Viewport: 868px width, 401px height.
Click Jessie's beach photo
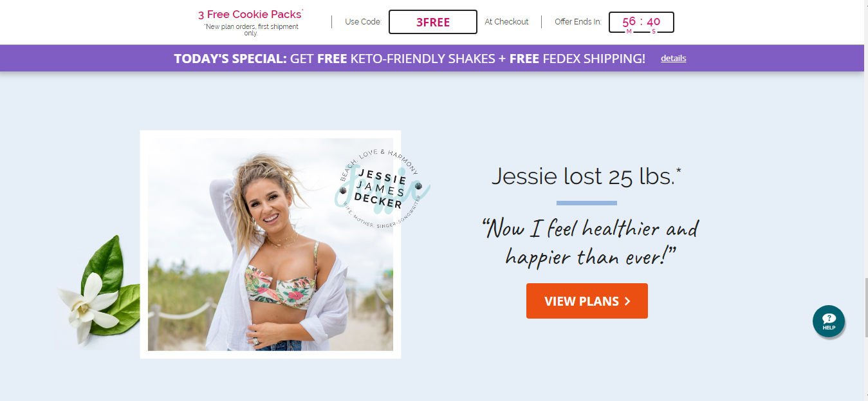[x=270, y=245]
